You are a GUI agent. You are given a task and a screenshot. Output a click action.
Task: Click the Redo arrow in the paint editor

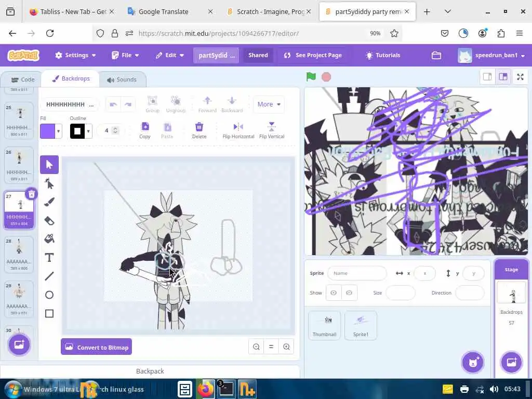[x=128, y=104]
